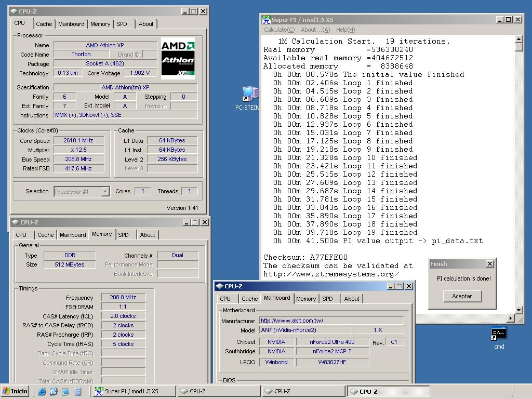The width and height of the screenshot is (532, 399).
Task: Select Cache tab in top CPU-Z window
Action: (x=44, y=24)
